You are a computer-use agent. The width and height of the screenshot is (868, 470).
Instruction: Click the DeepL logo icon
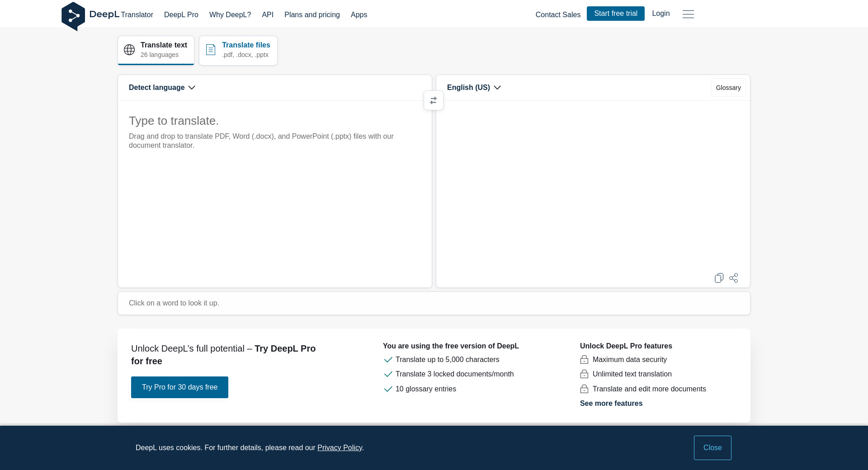[73, 16]
